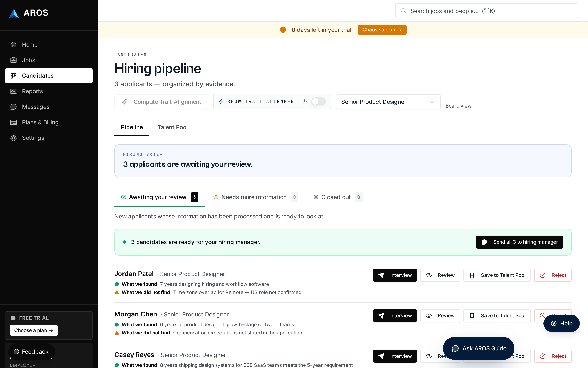Click the info icon beside Show Trait Alignment
Screen dimensions: 588x368
304,101
